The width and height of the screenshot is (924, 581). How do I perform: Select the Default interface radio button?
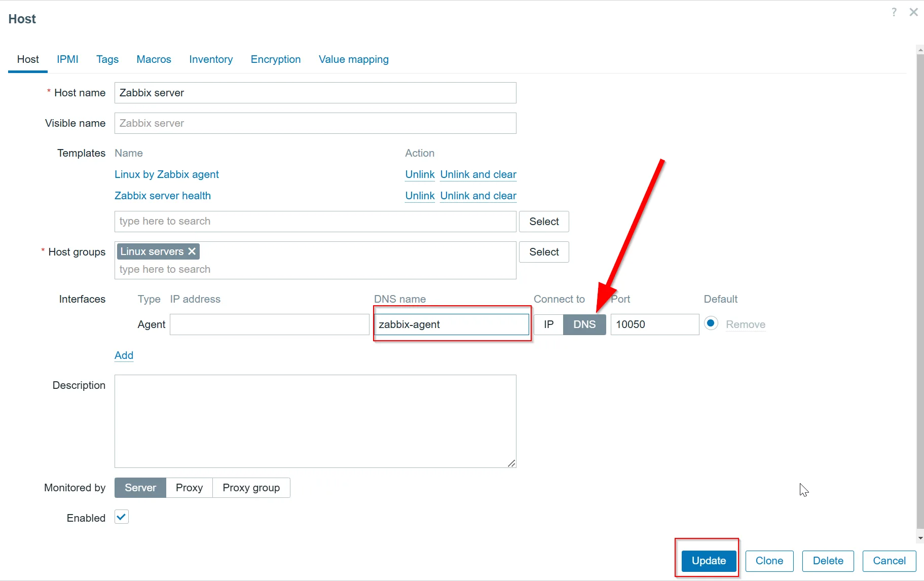tap(711, 323)
